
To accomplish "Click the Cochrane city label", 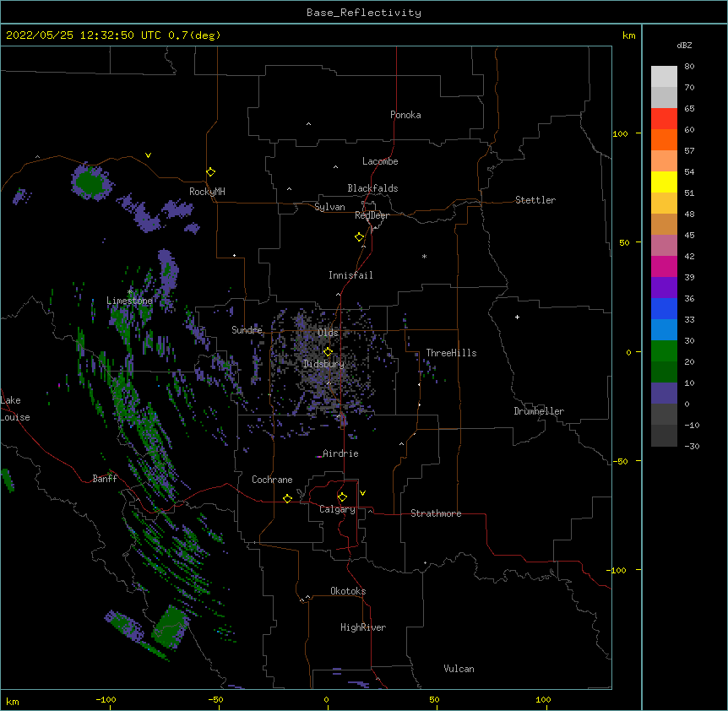I will click(x=272, y=480).
